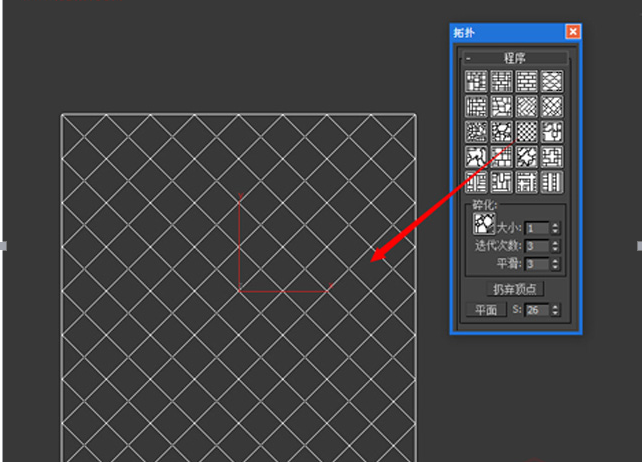Apply the star-shaped shatter pattern in fourth row
This screenshot has height=462, width=642.
tap(527, 157)
